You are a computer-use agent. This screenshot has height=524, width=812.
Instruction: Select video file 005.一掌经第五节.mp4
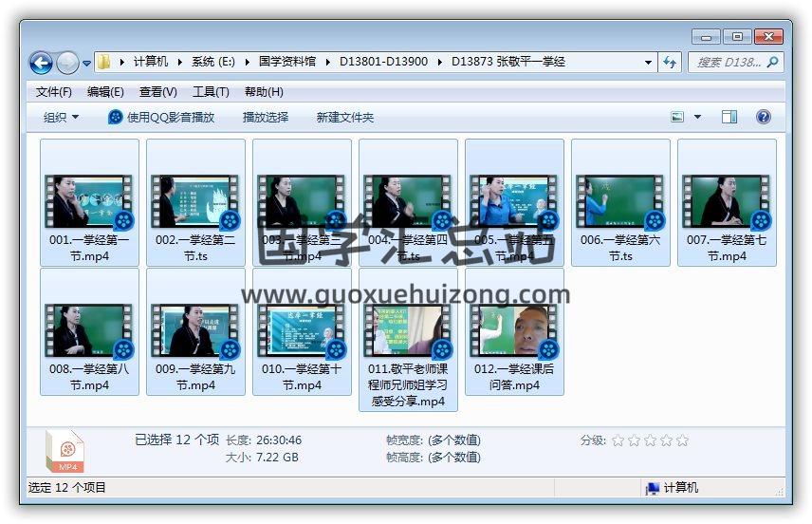(x=514, y=202)
